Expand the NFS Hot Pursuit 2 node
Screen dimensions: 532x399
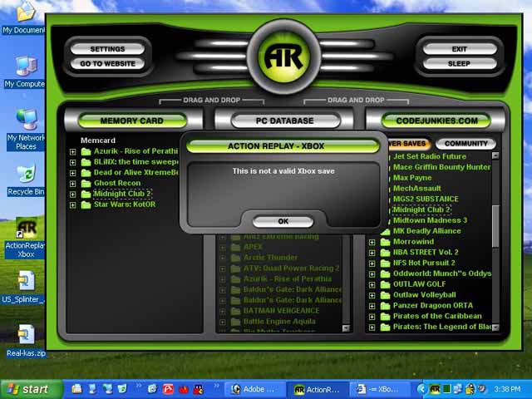(372, 264)
